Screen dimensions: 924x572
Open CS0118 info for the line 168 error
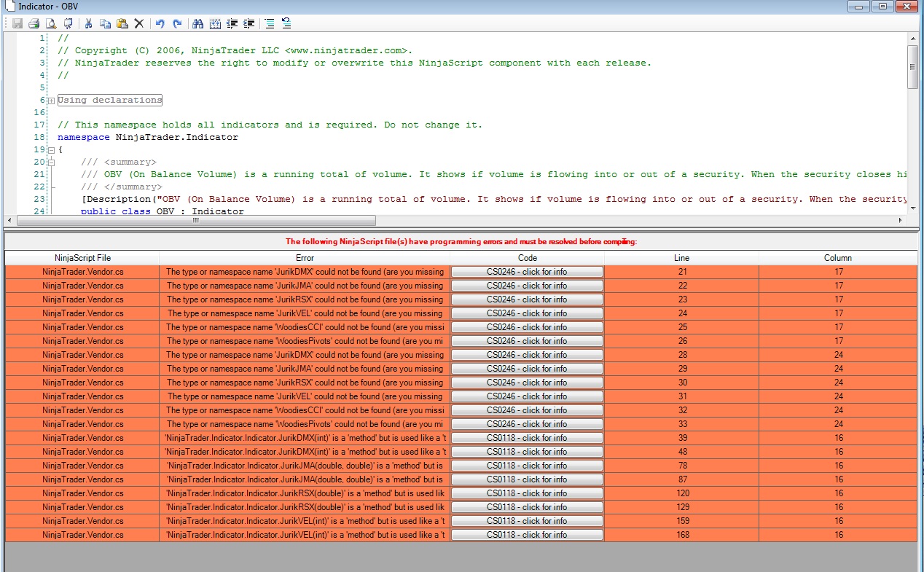coord(527,535)
